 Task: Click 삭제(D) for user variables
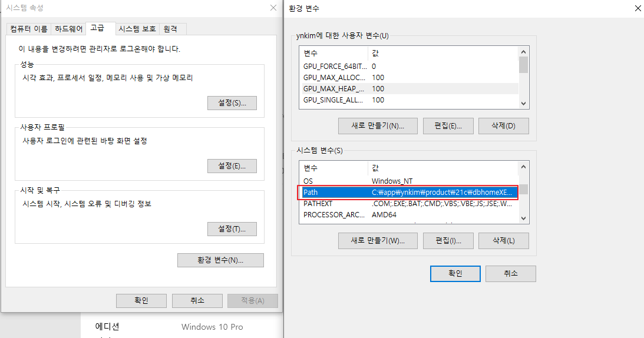[x=504, y=126]
